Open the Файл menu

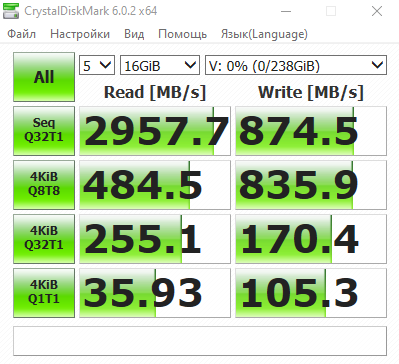click(x=21, y=34)
